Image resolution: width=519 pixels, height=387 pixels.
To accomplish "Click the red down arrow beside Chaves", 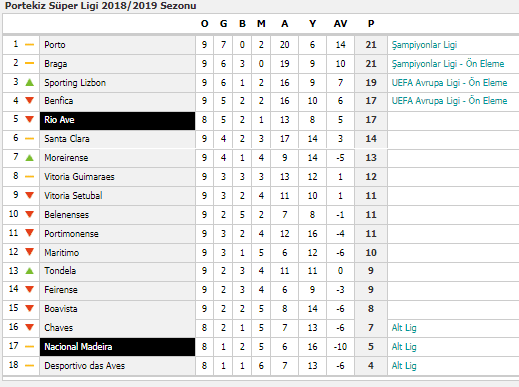I will pyautogui.click(x=30, y=327).
